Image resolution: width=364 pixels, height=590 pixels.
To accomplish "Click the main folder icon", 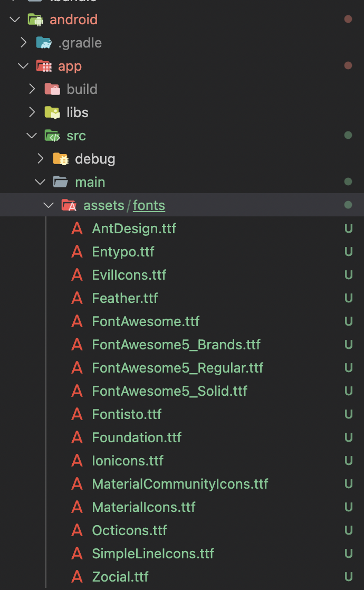I will pyautogui.click(x=61, y=182).
